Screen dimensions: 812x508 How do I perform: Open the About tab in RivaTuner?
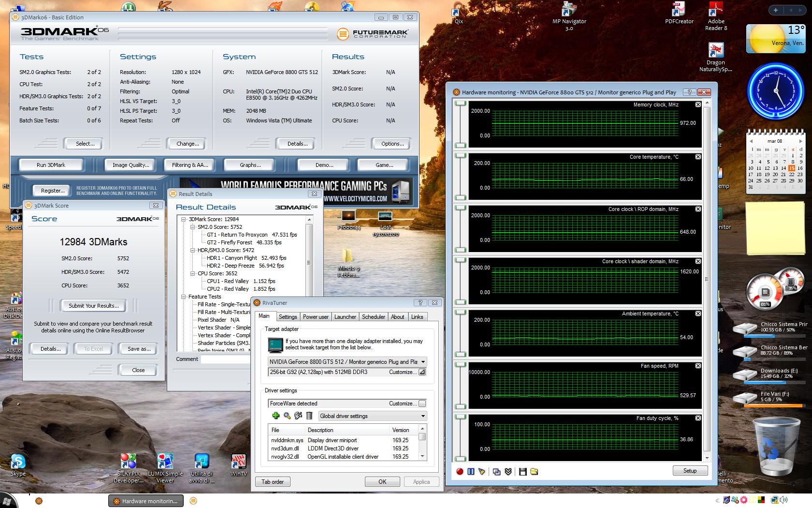click(398, 317)
